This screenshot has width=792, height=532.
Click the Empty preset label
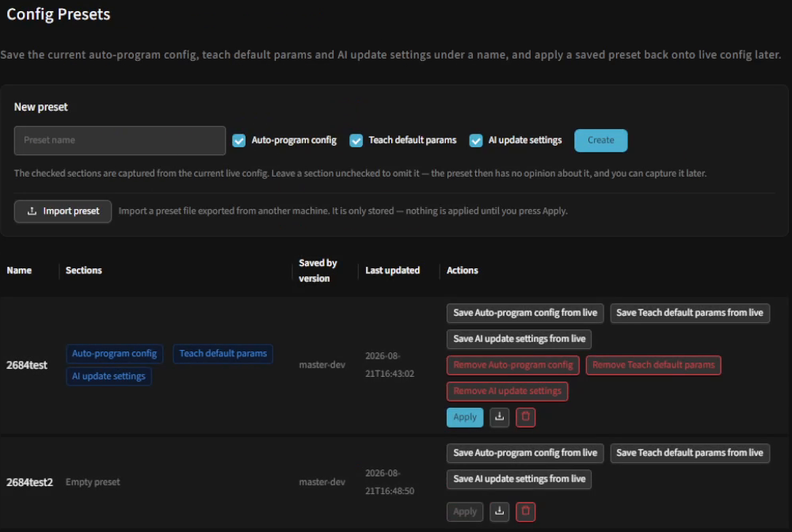click(93, 482)
